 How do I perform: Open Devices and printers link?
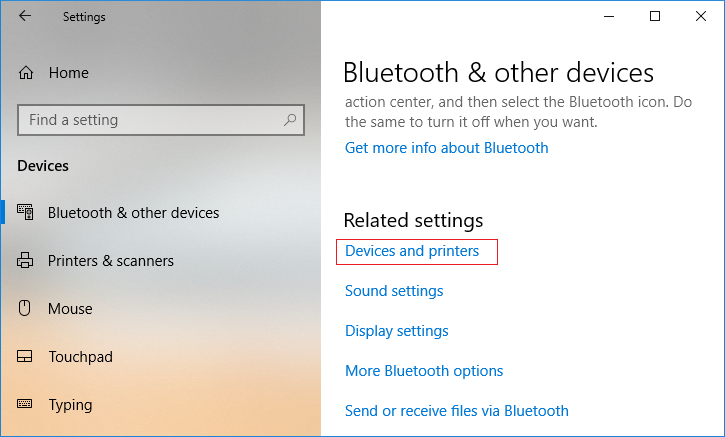point(412,251)
